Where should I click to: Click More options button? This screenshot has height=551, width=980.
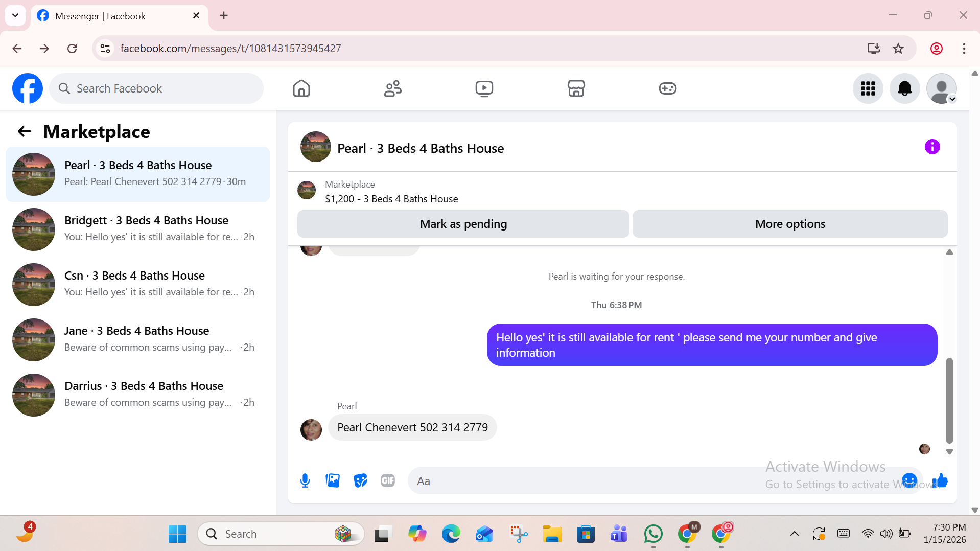coord(790,224)
